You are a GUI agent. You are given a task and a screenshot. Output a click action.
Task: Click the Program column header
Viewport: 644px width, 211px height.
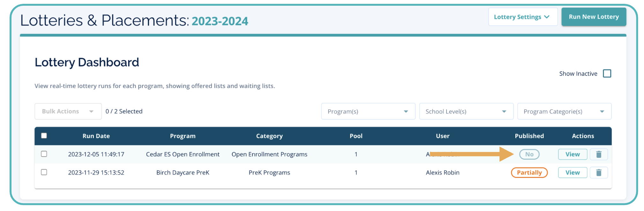tap(183, 136)
